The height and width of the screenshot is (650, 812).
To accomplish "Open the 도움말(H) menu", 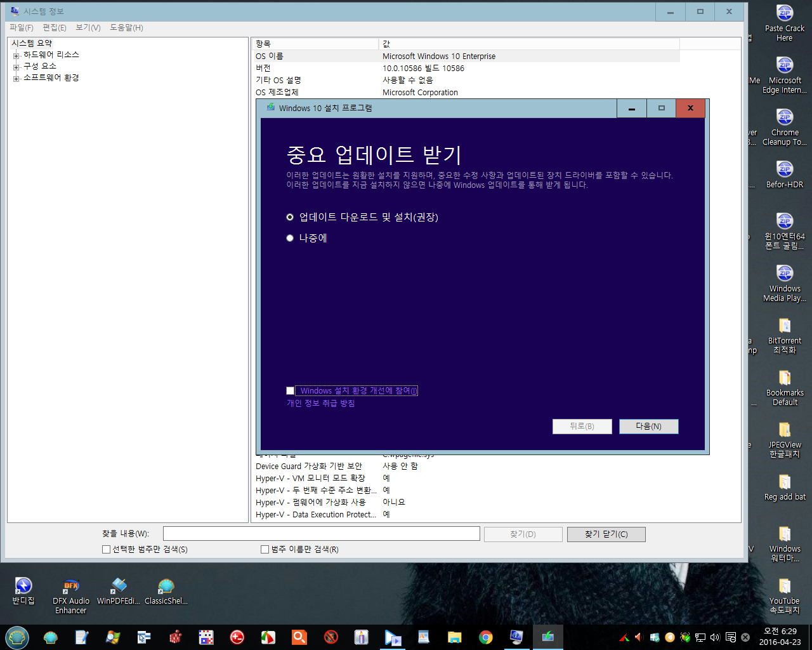I will (x=126, y=28).
